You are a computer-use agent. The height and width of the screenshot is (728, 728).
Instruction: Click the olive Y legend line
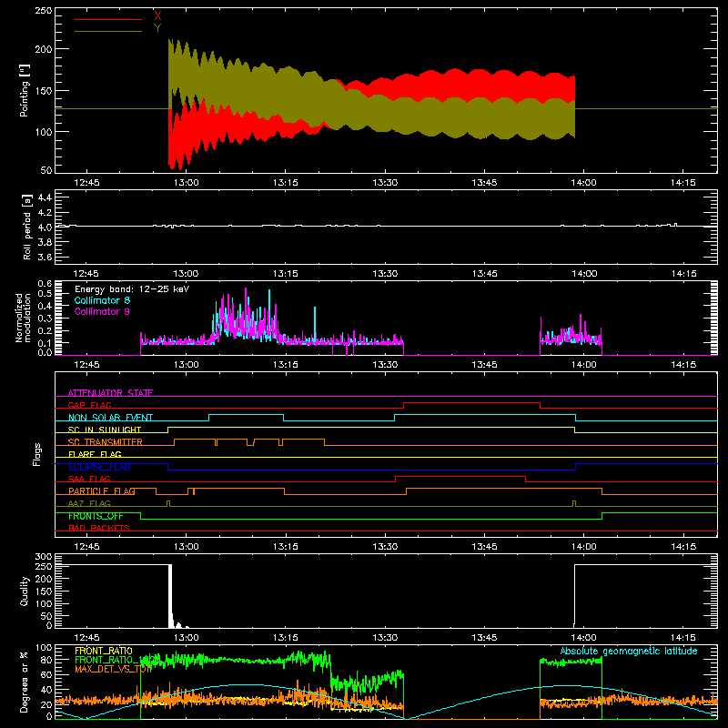107,32
